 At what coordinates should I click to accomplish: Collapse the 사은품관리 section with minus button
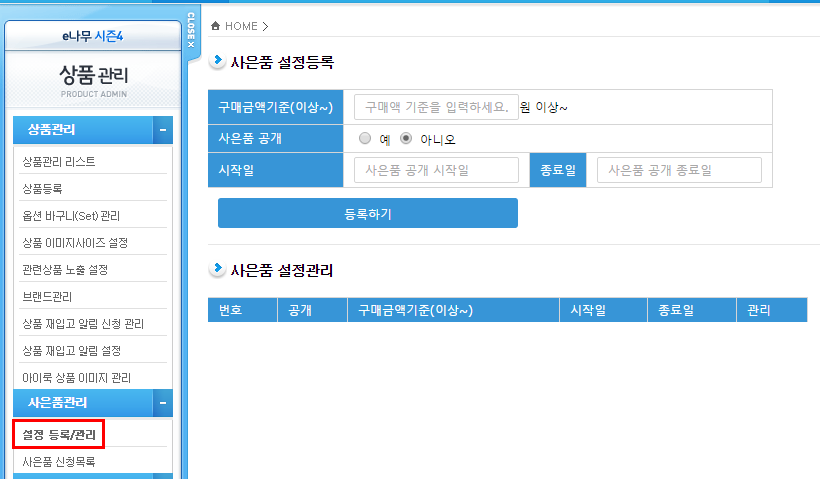click(162, 403)
